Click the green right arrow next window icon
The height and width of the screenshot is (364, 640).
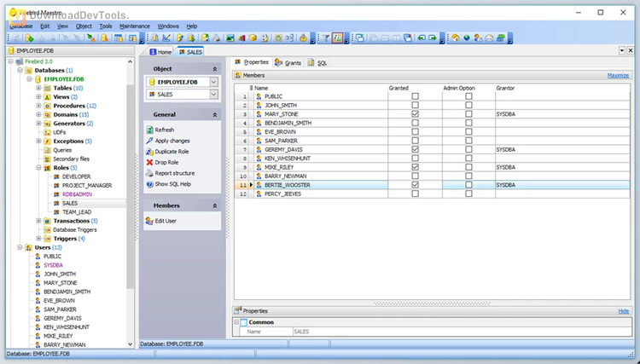point(433,38)
